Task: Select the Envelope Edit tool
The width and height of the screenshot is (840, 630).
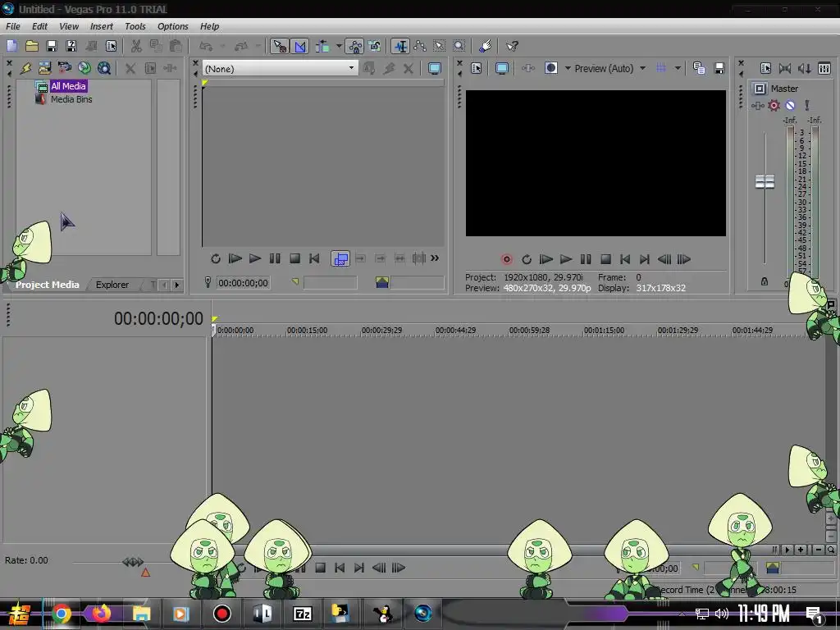Action: pos(420,46)
